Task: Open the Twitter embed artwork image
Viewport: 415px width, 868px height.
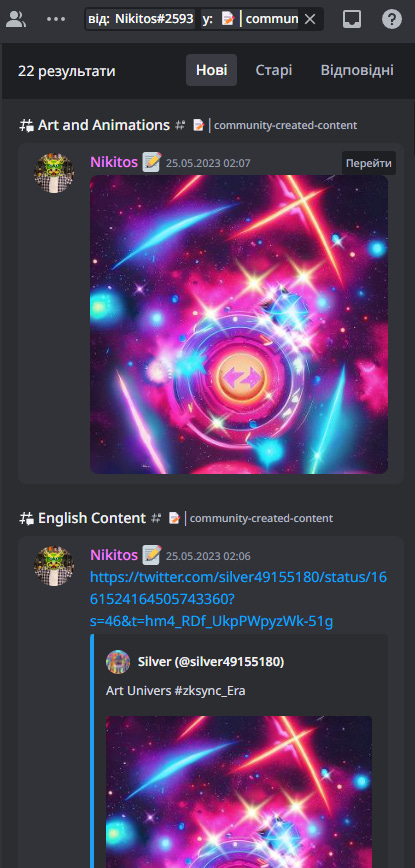Action: 239,792
